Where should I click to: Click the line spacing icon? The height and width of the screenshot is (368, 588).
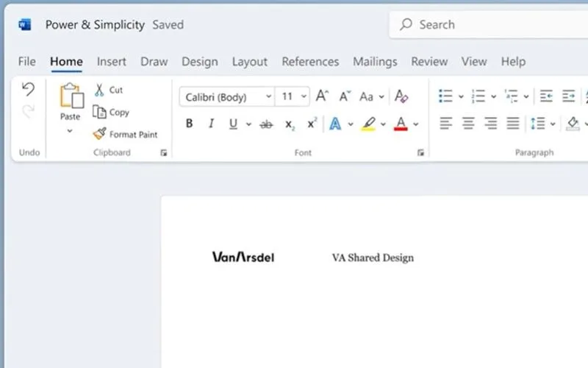(x=538, y=123)
